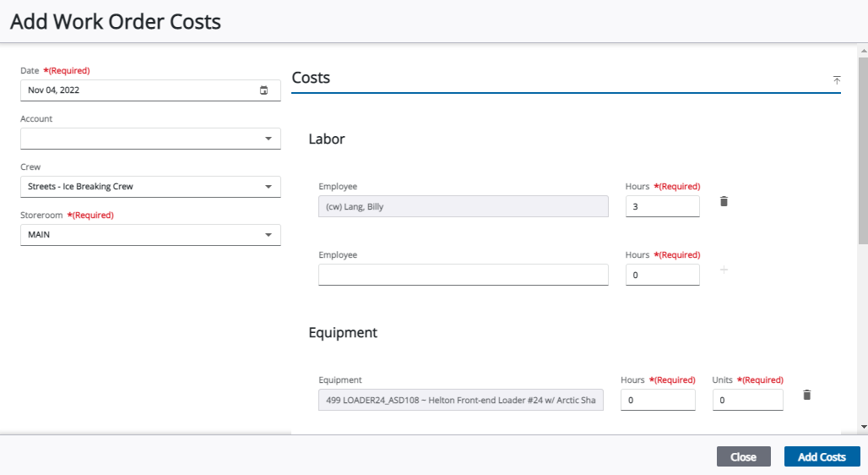Delete the Lang, Billy labor row
868x475 pixels.
[x=724, y=201]
